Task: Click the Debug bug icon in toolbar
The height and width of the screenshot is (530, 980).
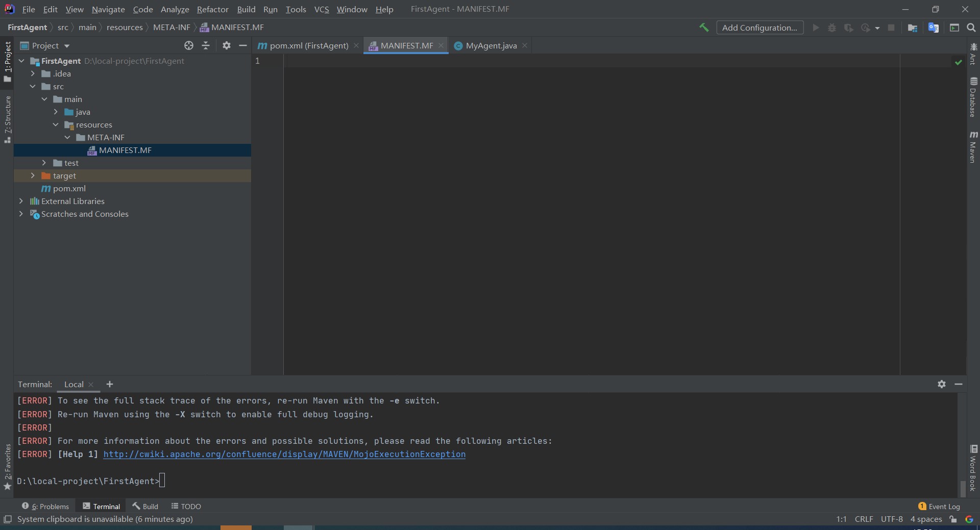Action: point(832,28)
